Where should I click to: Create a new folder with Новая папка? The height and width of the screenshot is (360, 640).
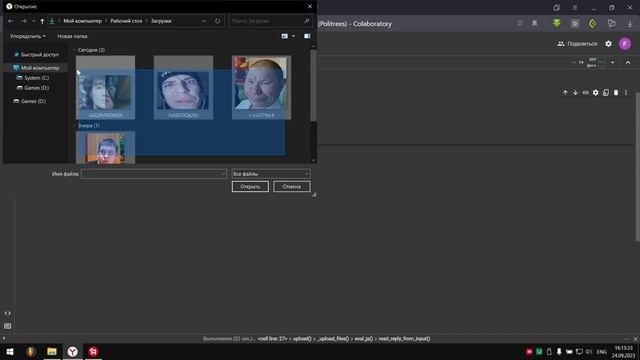(72, 36)
